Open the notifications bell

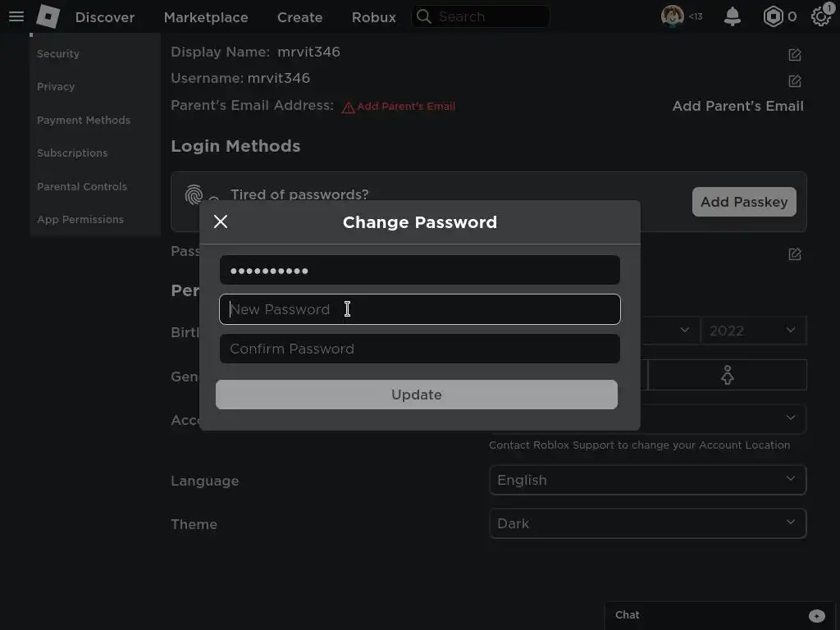[x=733, y=16]
